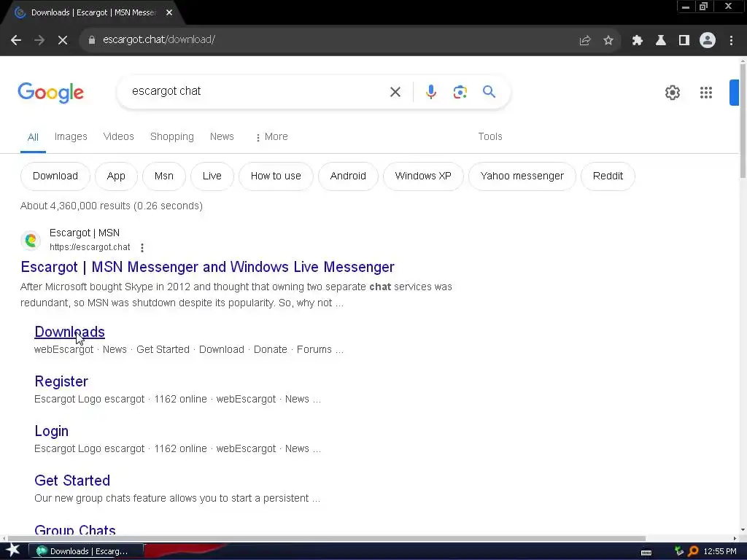Viewport: 747px width, 560px height.
Task: Search by image with Lens
Action: [x=460, y=92]
